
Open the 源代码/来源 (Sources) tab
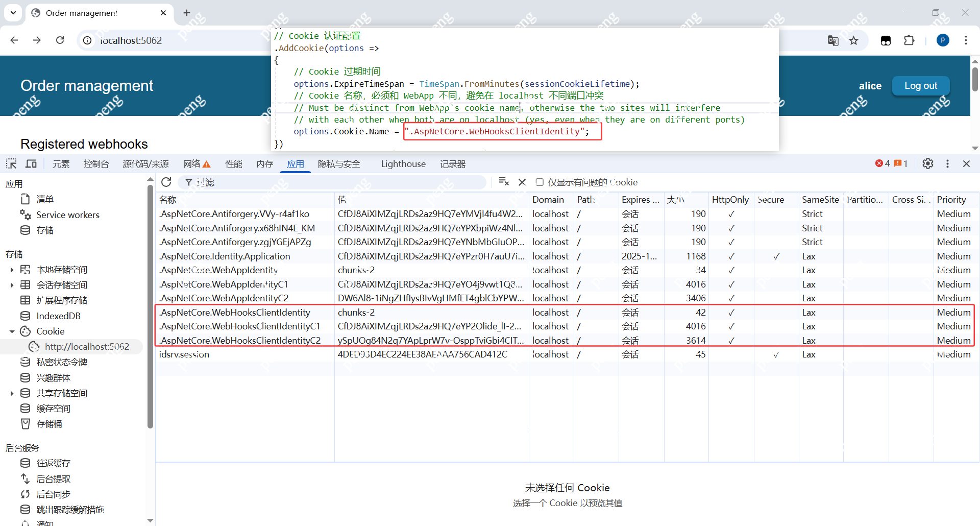[x=145, y=164]
